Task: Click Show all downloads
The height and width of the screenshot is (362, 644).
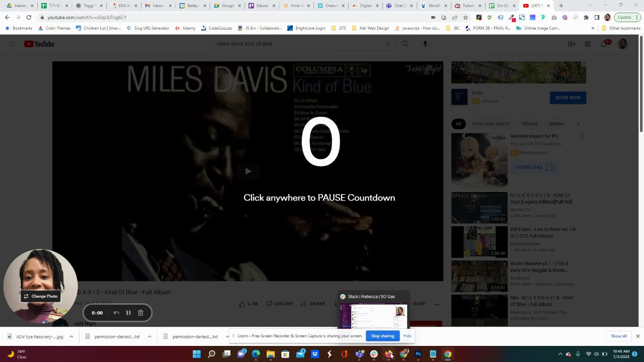Action: [619, 336]
